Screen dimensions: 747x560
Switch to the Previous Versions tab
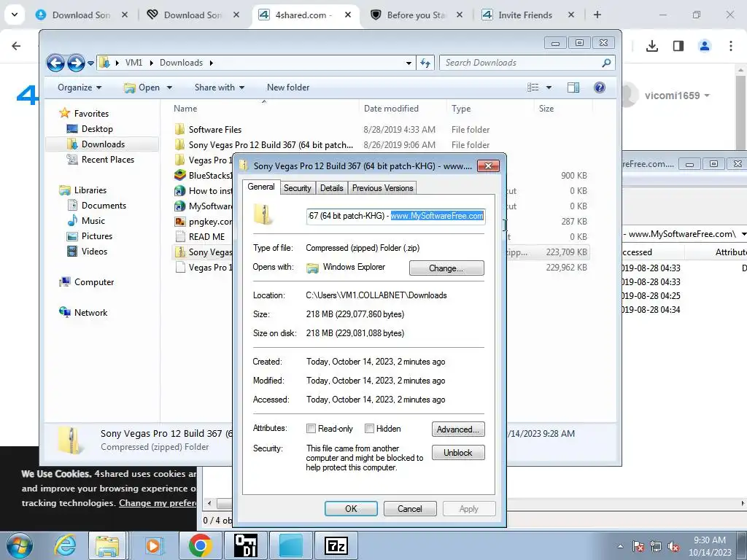pos(382,188)
